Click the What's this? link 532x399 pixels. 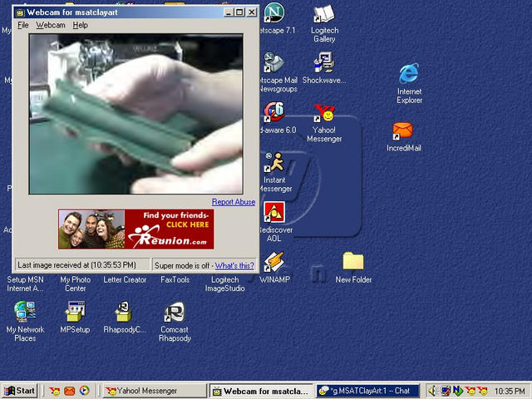(x=234, y=266)
